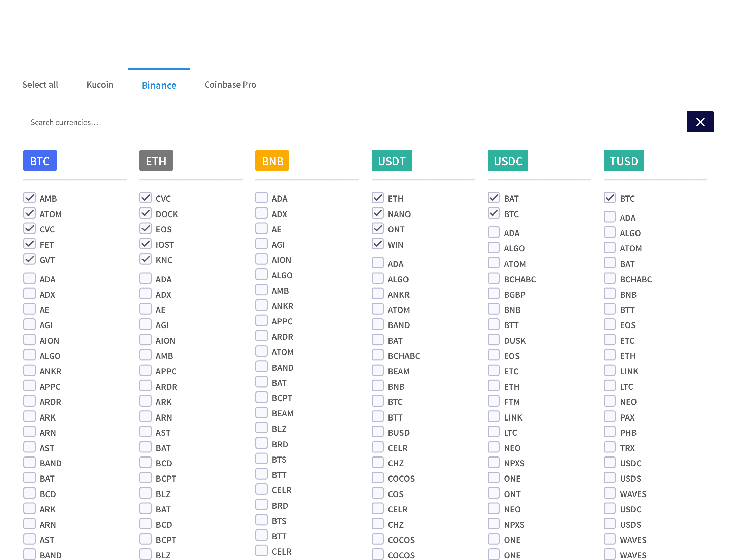Uncheck BAT in the USDC column
The width and height of the screenshot is (741, 560).
coord(494,198)
